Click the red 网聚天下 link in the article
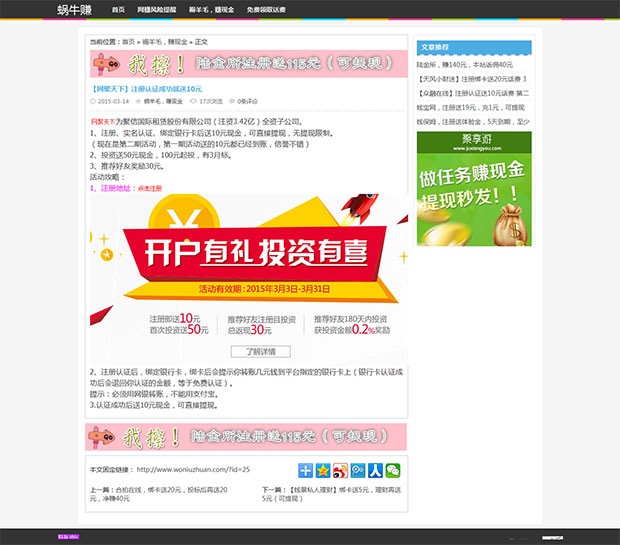The width and height of the screenshot is (620, 545). coord(103,122)
